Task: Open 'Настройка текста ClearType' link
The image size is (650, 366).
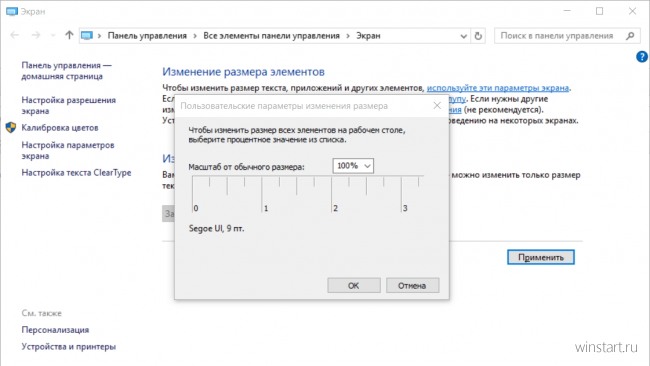Action: (x=76, y=172)
